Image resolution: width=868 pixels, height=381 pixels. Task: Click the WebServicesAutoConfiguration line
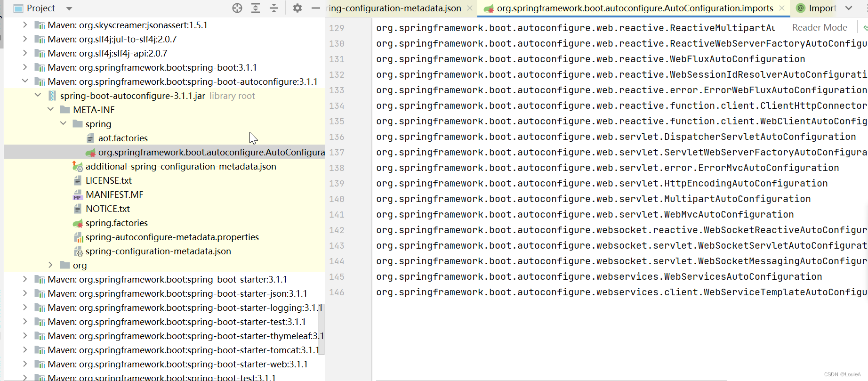(x=599, y=276)
